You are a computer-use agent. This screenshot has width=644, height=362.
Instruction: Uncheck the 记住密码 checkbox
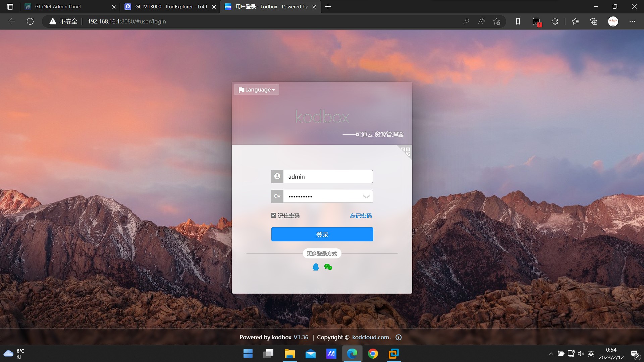click(273, 216)
